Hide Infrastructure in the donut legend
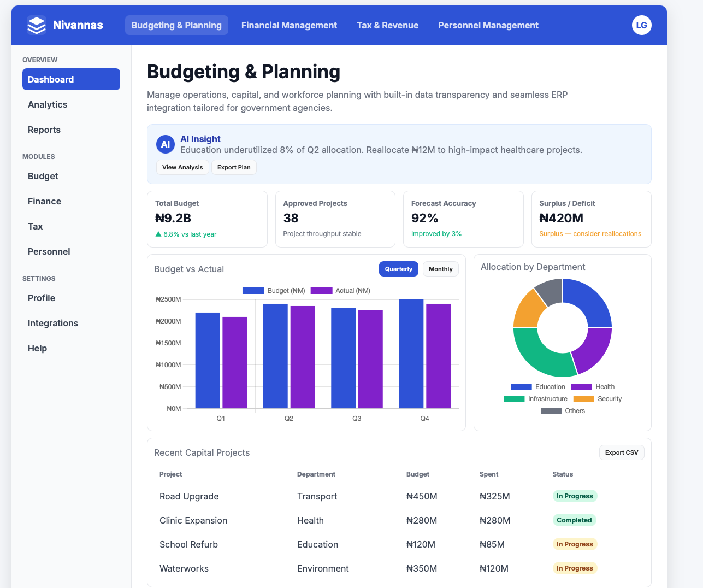This screenshot has height=588, width=703. coord(536,399)
